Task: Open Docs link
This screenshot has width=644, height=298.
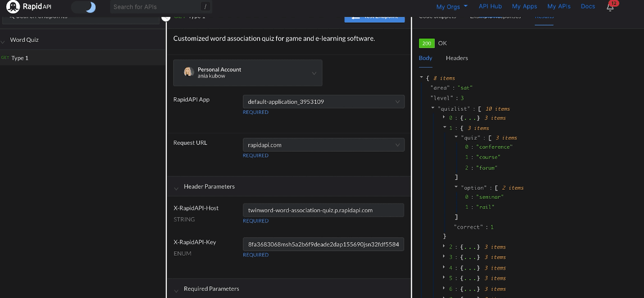Action: [588, 6]
